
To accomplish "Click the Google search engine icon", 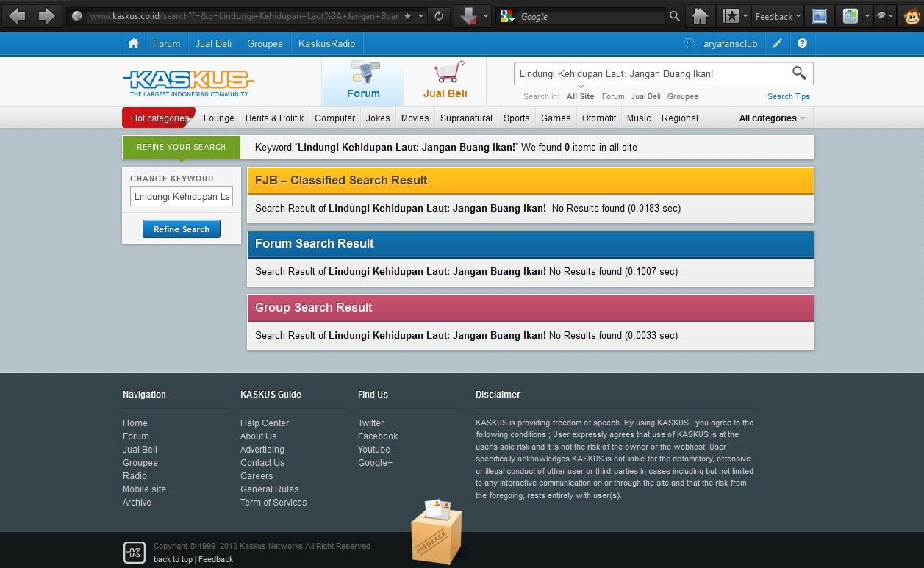I will [506, 16].
